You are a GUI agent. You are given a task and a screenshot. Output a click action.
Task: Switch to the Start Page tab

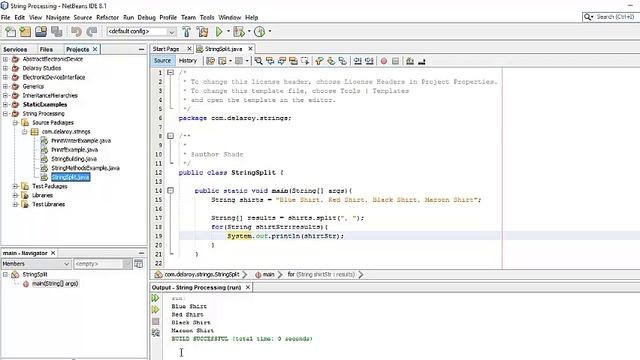(166, 49)
